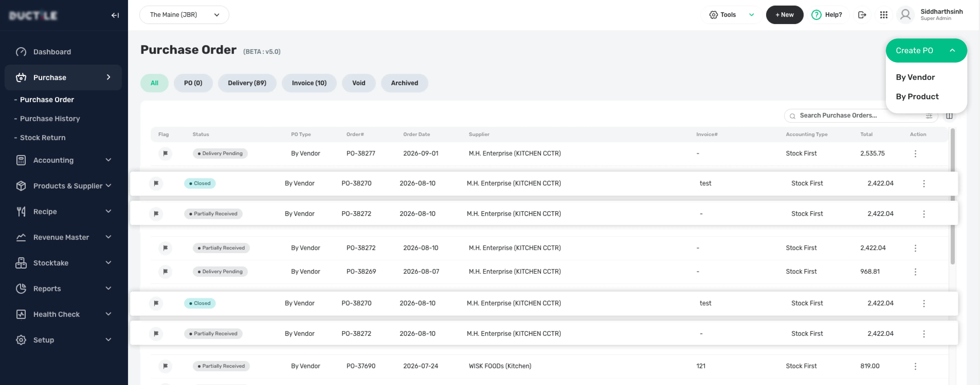Screen dimensions: 980x385
Task: Click the logout exit icon
Action: (x=862, y=15)
